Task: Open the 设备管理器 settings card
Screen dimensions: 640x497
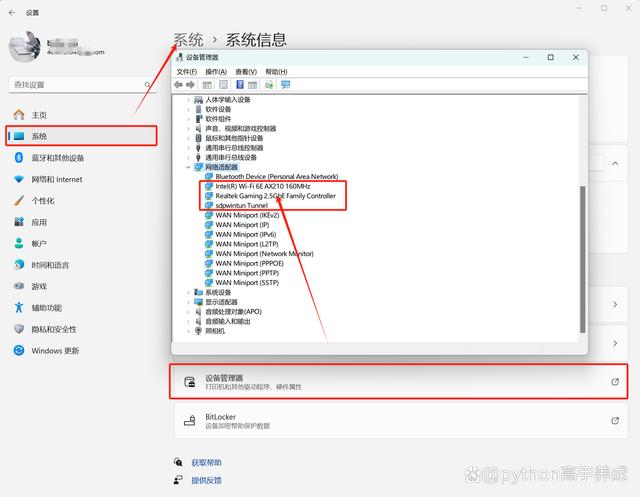Action: [x=398, y=382]
